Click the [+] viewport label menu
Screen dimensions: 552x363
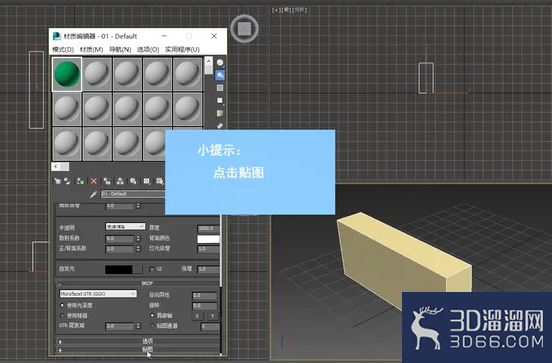(x=276, y=10)
